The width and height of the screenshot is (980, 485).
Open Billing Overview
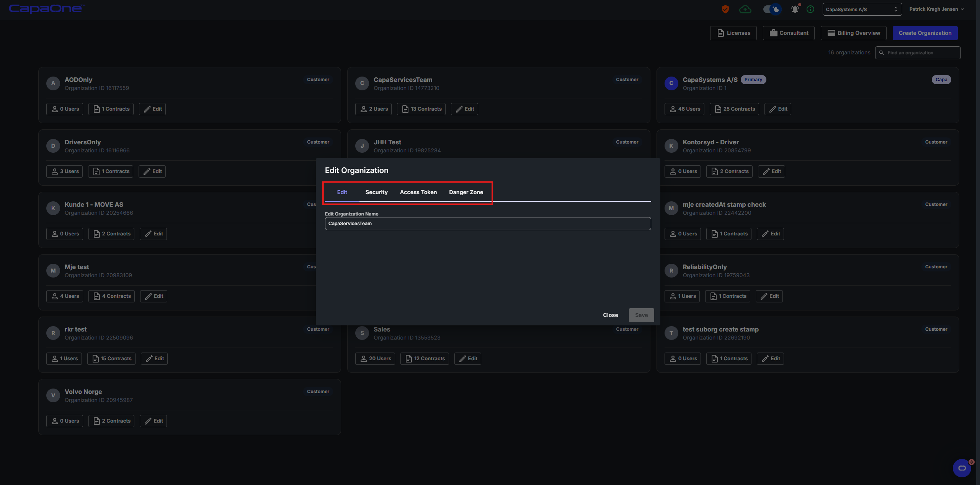pyautogui.click(x=853, y=33)
